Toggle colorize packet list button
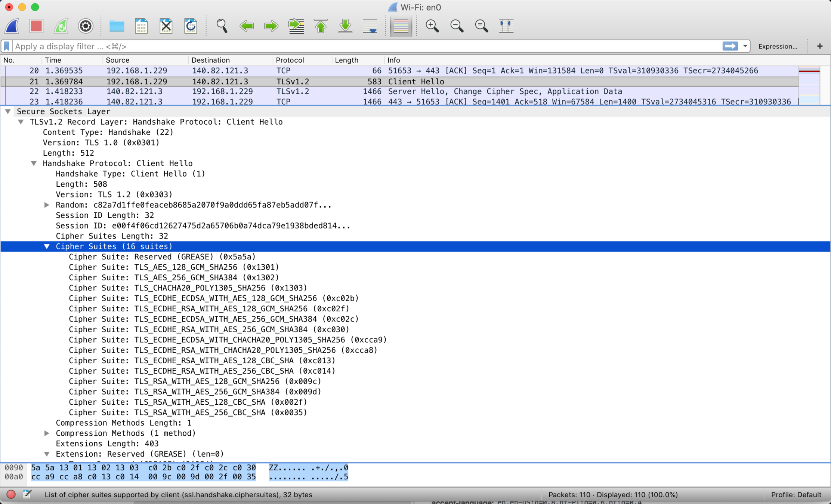Screen dimensions: 831x504 point(401,26)
